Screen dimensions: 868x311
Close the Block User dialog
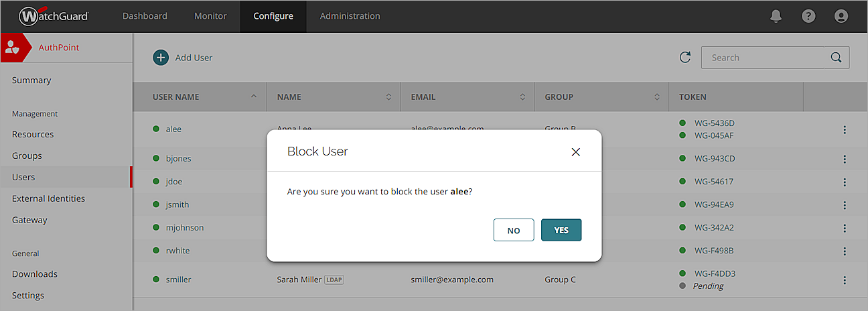tap(575, 152)
